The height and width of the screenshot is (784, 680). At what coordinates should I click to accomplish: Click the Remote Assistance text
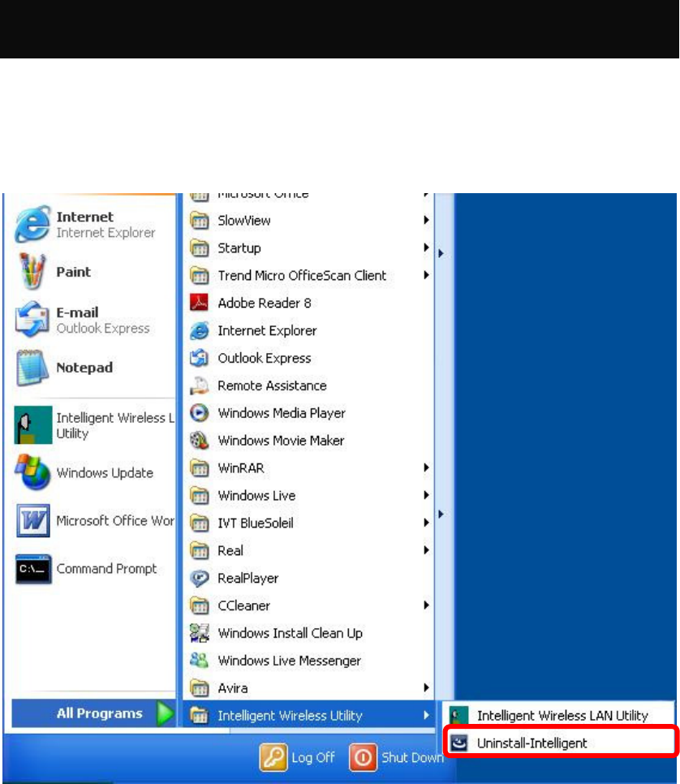coord(272,386)
